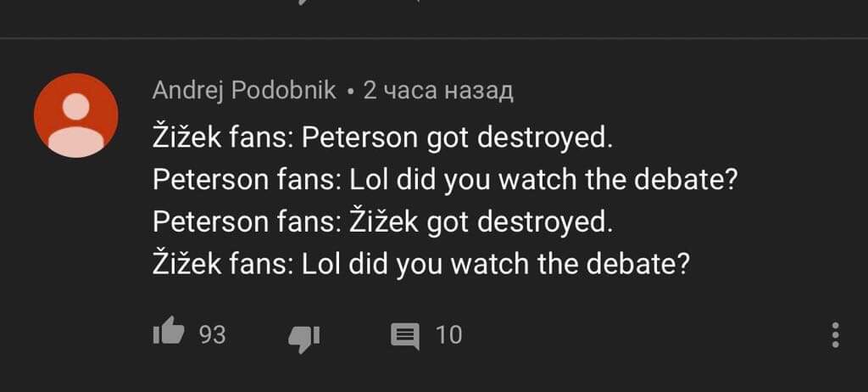Click the 93 likes count

213,335
